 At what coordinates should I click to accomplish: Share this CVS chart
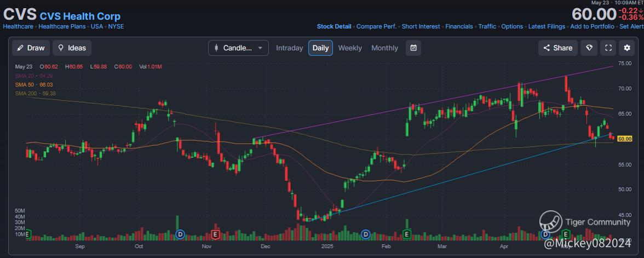point(557,48)
